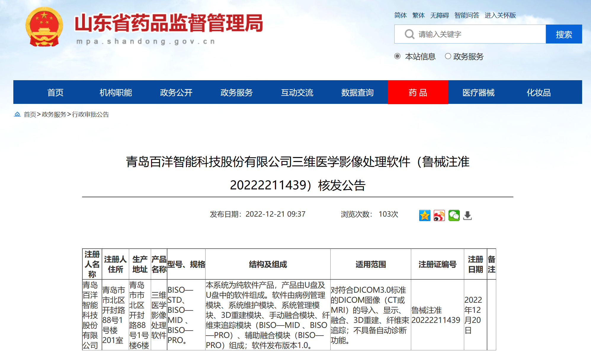Viewport: 591px width, 364px height.
Task: Click the home icon in breadcrumb
Action: click(x=17, y=114)
